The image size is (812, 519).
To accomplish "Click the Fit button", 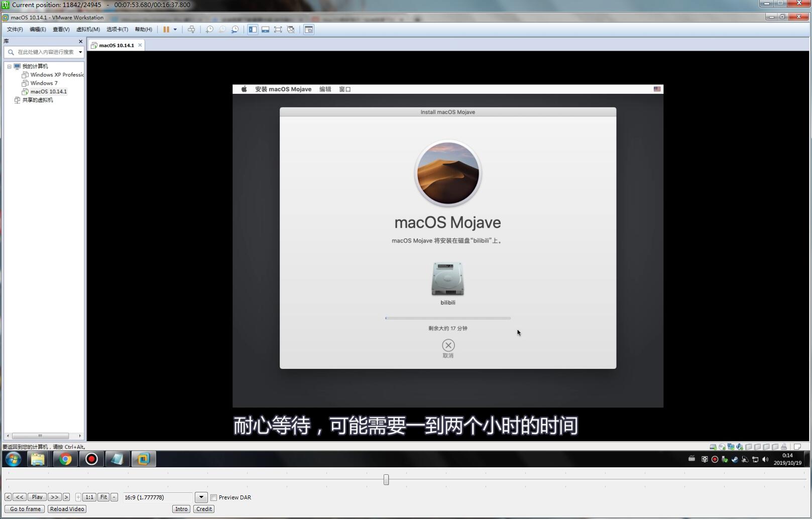I will 103,497.
